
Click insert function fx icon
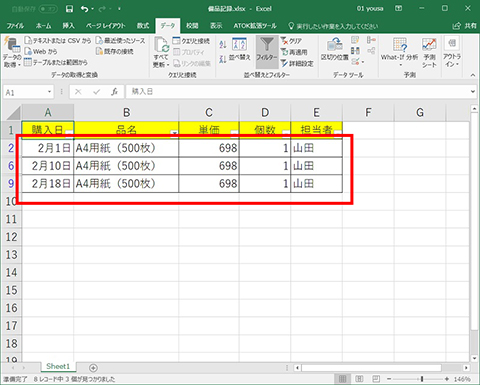[114, 92]
